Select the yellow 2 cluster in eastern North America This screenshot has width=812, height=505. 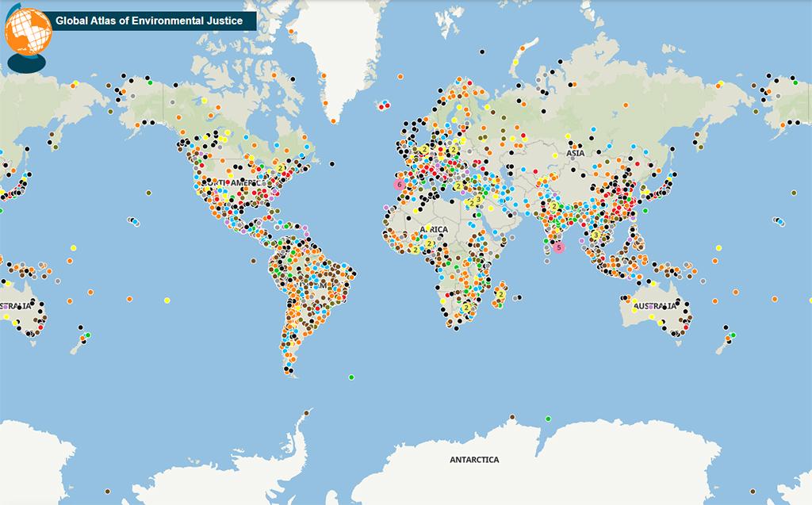pos(281,168)
